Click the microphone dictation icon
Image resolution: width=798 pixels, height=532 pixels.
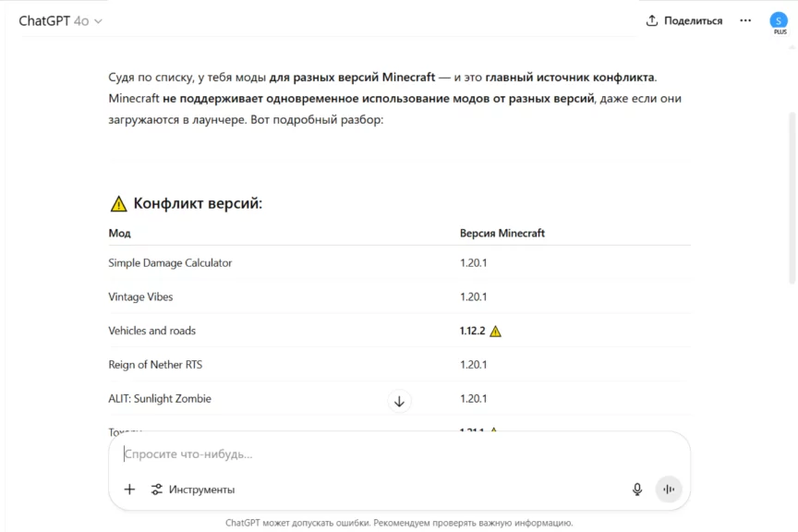[x=637, y=490]
